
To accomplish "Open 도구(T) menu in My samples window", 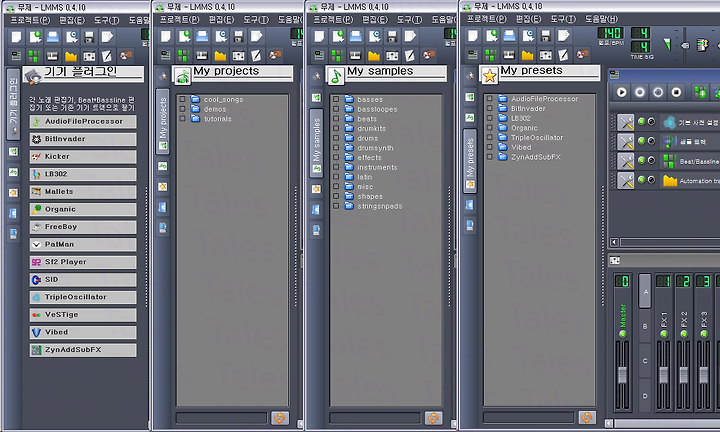I will click(x=409, y=20).
